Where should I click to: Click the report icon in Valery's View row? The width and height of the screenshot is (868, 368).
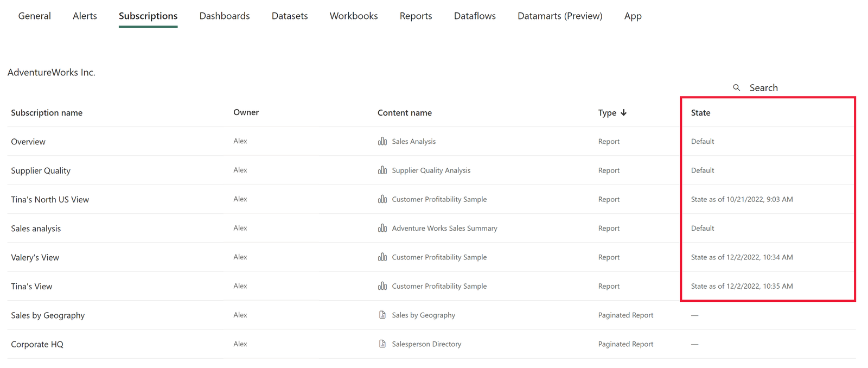point(382,257)
